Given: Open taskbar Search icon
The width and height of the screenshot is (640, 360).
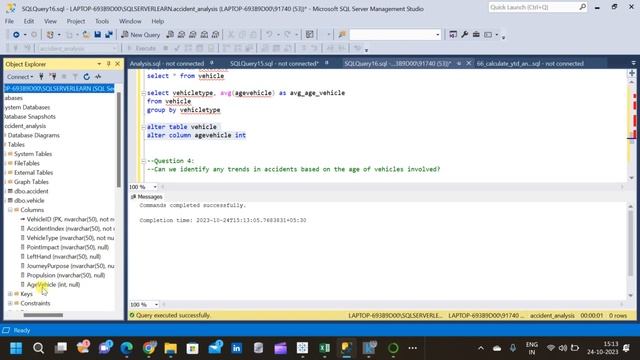Looking at the screenshot, I should click(x=38, y=348).
